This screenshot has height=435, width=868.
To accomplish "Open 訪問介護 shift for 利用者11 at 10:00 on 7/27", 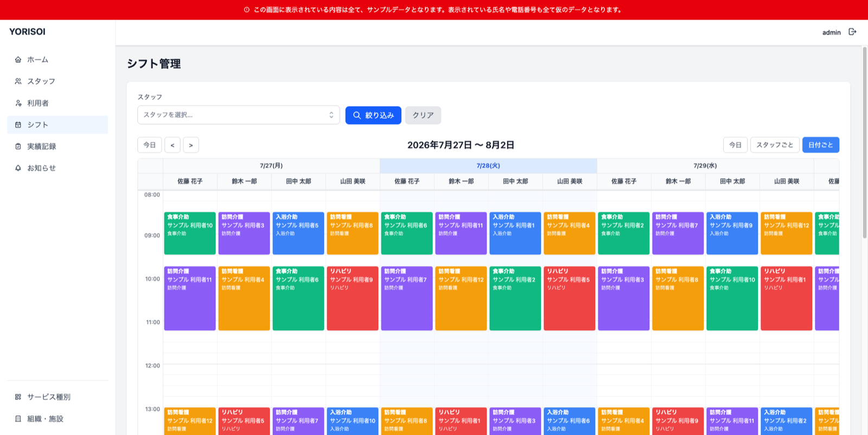I will click(x=190, y=299).
